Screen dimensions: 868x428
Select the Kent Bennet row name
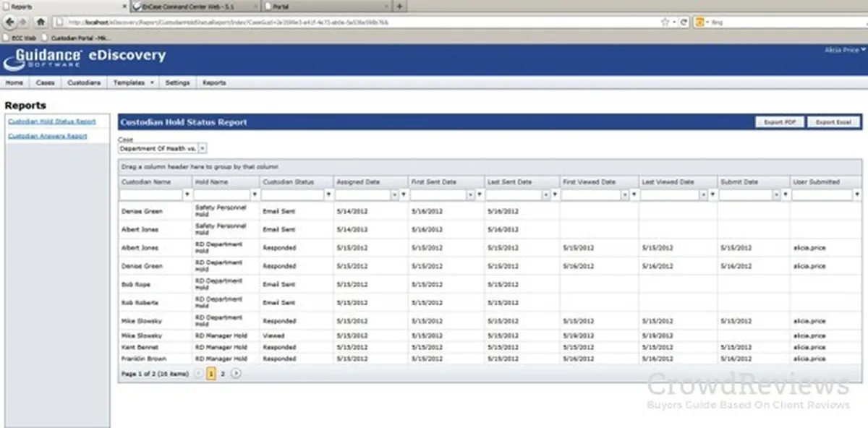coord(139,347)
